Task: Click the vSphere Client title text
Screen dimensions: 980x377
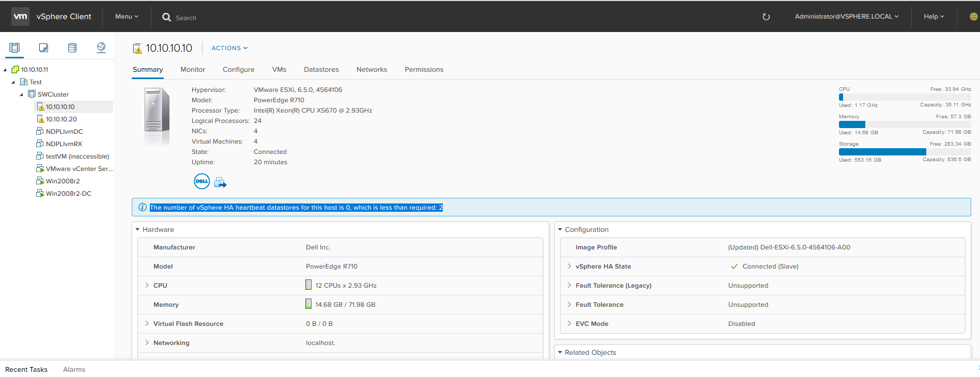Action: coord(64,17)
